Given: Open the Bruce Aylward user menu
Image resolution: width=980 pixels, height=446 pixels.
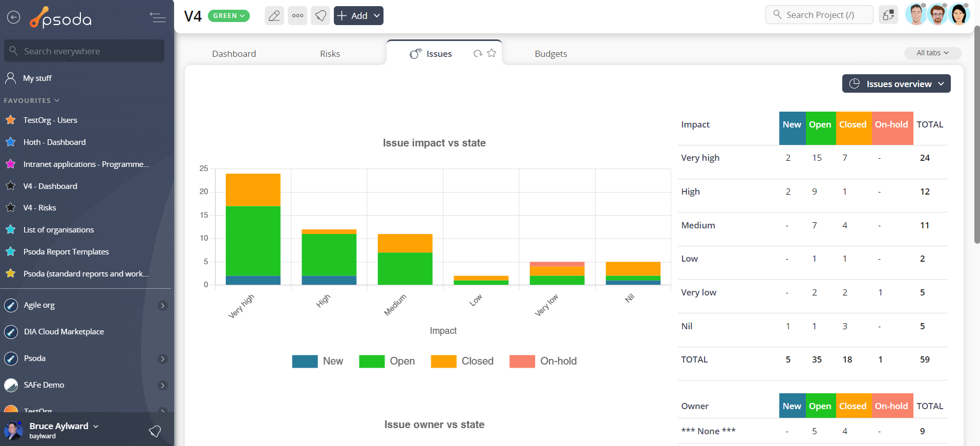Looking at the screenshot, I should click(x=63, y=426).
